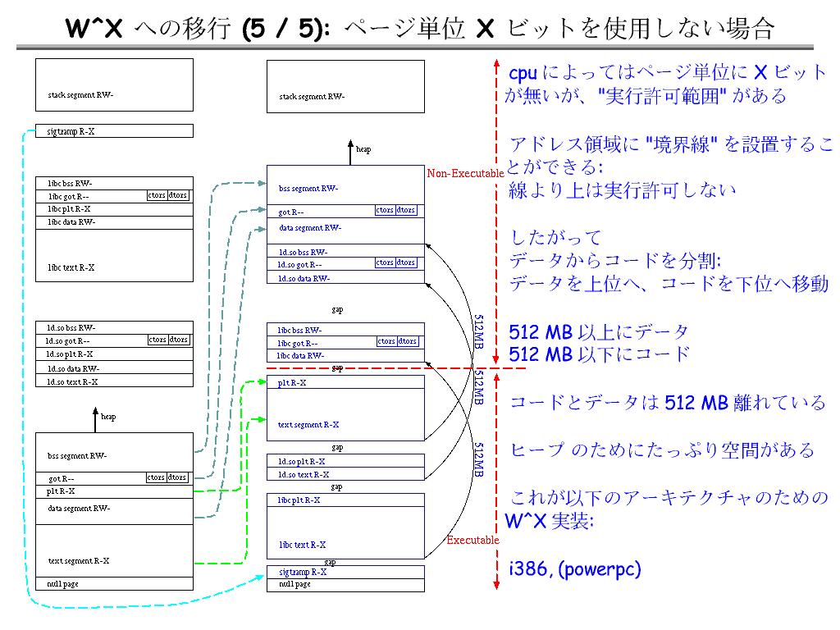Select the left-column sigtramp R-X box
Screen dimensions: 840x630
[115, 130]
